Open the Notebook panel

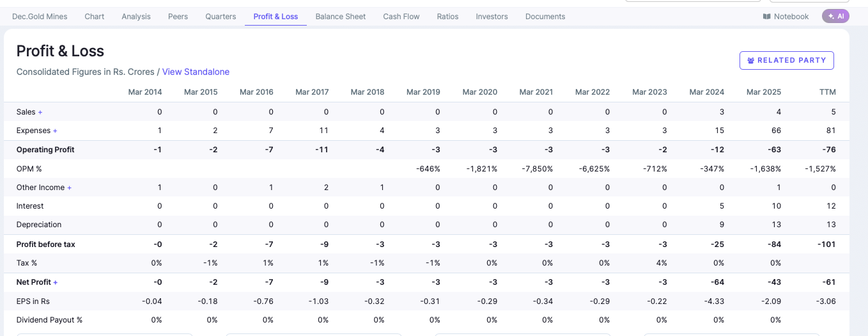(786, 17)
